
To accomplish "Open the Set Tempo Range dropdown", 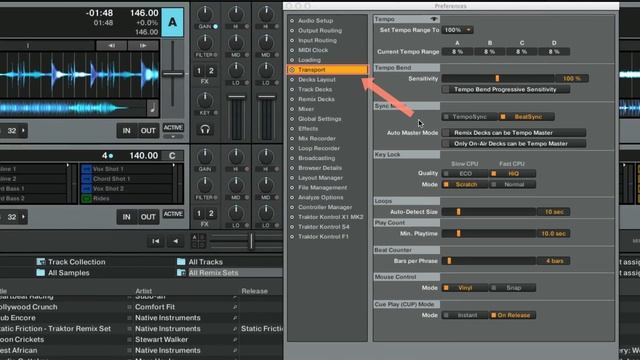I will [458, 30].
